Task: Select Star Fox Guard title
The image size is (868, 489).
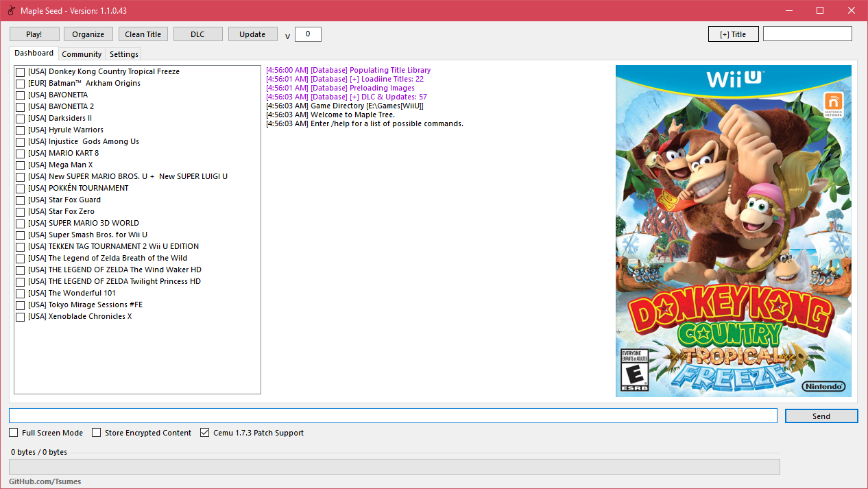Action: (x=64, y=200)
